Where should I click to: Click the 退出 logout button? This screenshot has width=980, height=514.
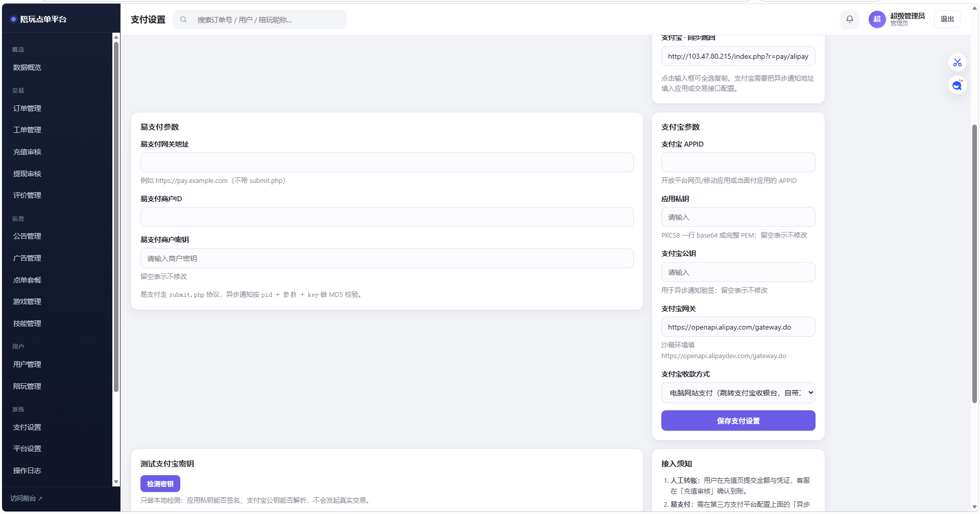tap(947, 19)
